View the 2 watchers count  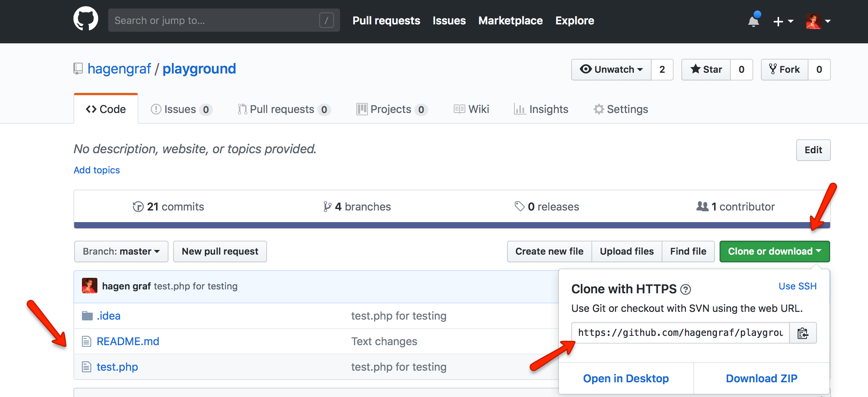tap(662, 70)
